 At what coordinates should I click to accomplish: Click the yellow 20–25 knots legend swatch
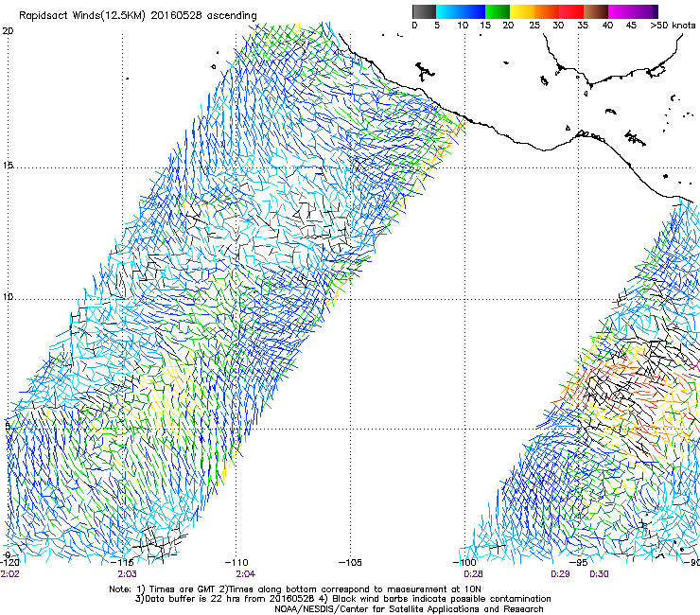pos(522,11)
